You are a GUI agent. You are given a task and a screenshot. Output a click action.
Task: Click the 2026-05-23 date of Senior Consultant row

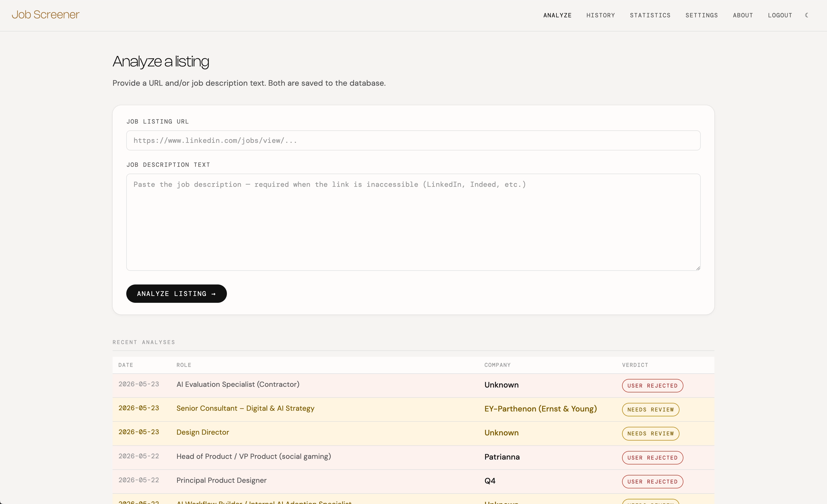click(x=139, y=408)
